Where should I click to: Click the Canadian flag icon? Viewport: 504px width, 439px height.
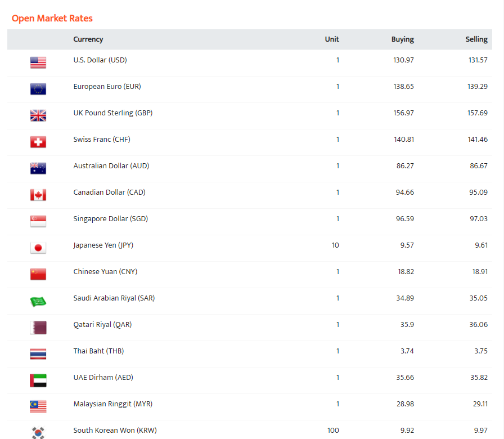coord(38,195)
